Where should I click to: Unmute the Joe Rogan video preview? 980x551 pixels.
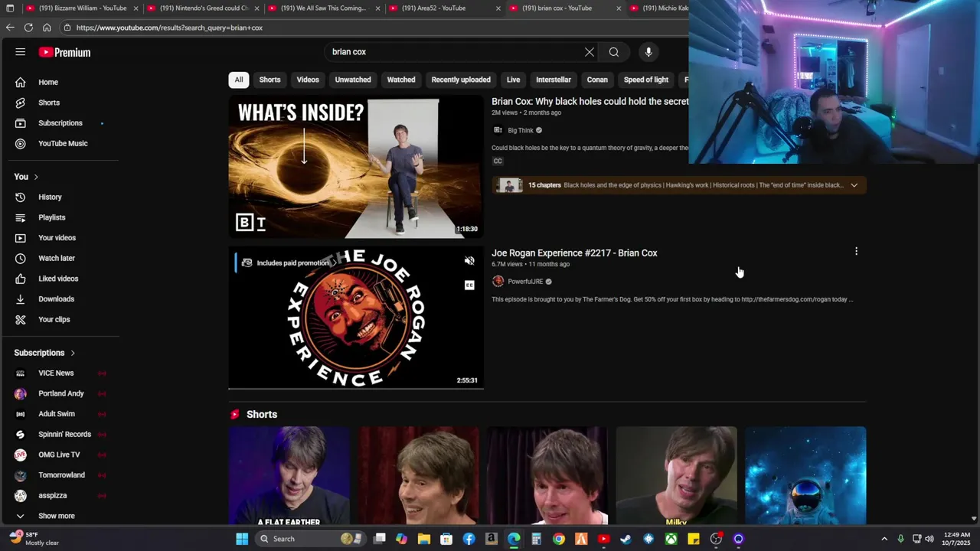(469, 261)
